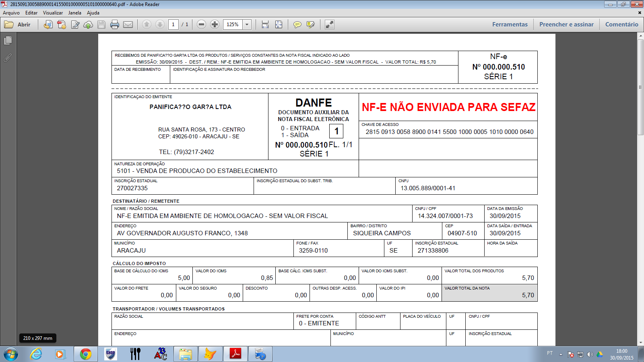Click the scrollbar down arrow
644x362 pixels.
(640, 342)
